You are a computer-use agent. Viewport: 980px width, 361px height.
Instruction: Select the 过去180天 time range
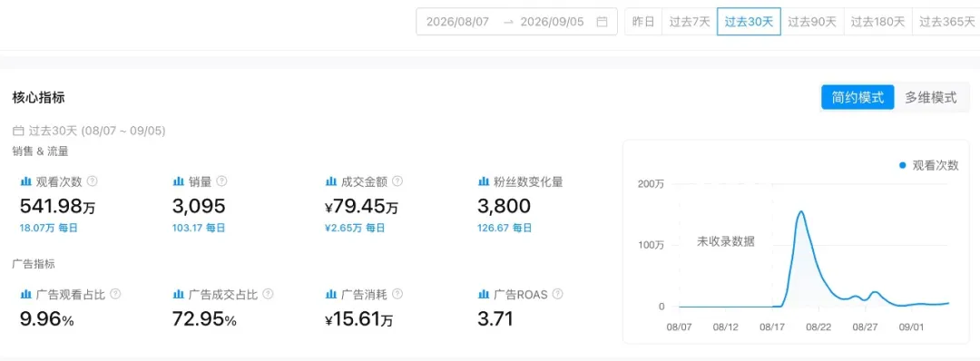[x=877, y=22]
